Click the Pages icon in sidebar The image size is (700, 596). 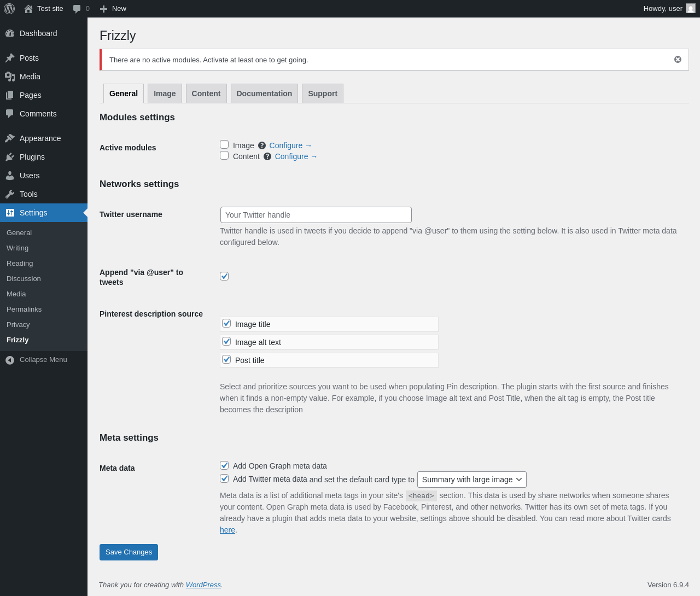[10, 95]
